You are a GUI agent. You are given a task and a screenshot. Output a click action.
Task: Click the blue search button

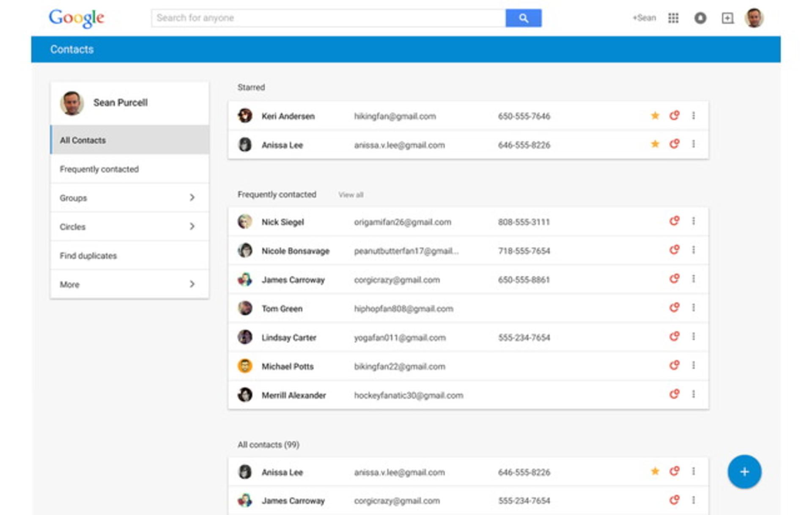tap(523, 18)
